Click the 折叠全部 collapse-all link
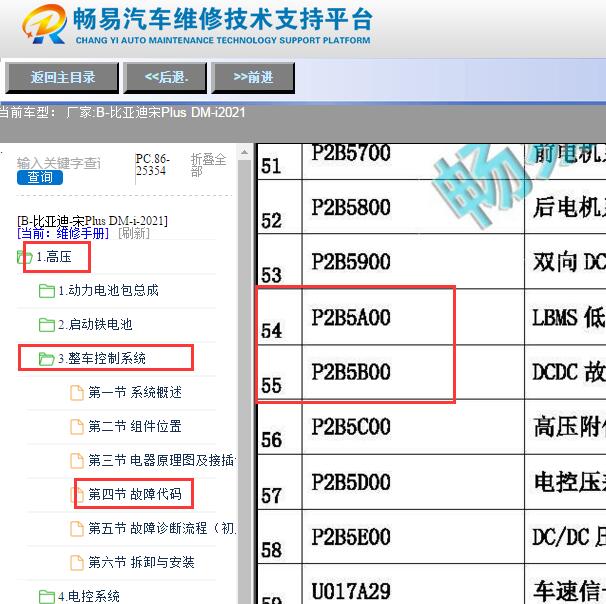This screenshot has width=606, height=604. point(208,164)
